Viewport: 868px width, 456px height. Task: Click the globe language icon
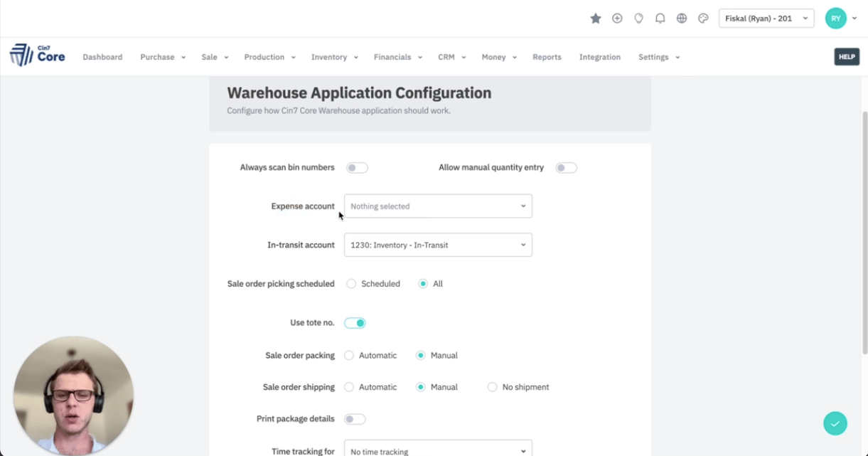pyautogui.click(x=682, y=18)
